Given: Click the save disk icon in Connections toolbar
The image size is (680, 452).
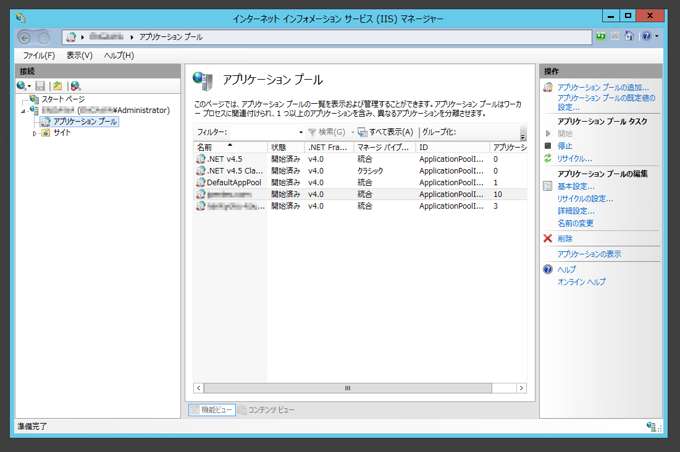Looking at the screenshot, I should tap(40, 86).
